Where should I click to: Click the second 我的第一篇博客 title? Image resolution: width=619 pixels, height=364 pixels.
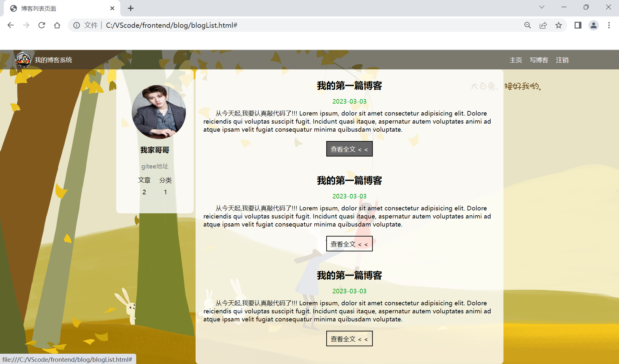(x=350, y=181)
